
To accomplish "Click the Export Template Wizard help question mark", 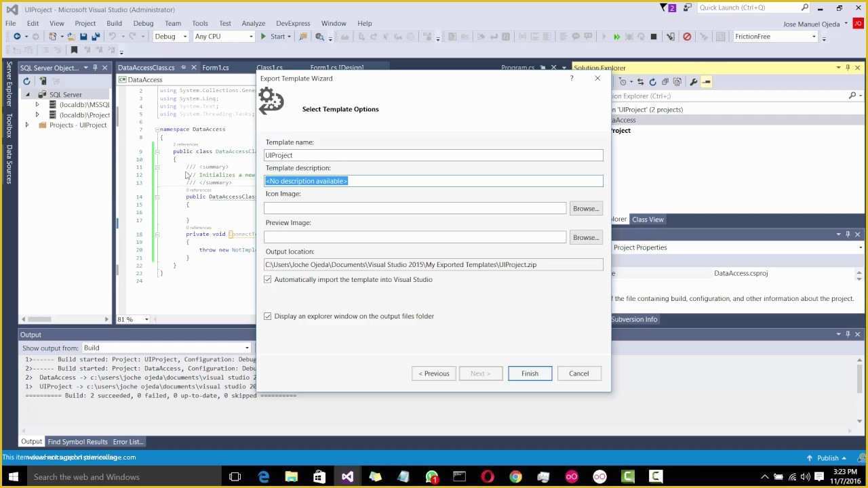I will [x=572, y=79].
